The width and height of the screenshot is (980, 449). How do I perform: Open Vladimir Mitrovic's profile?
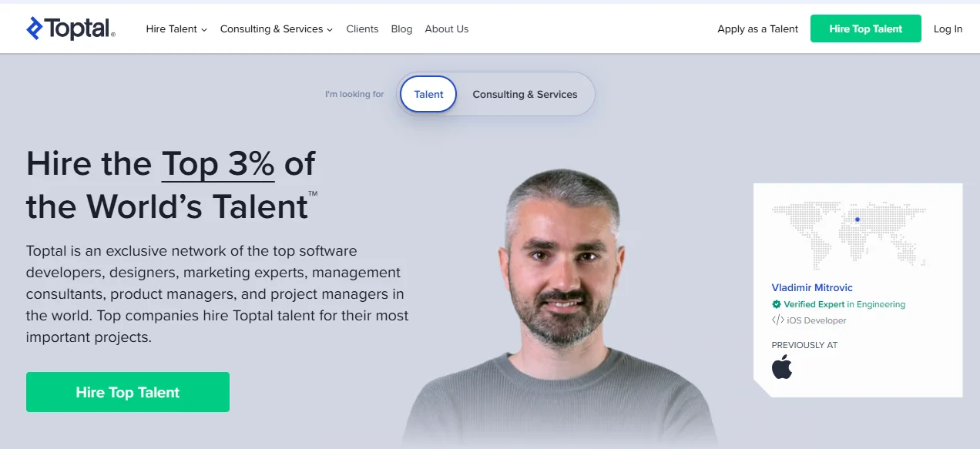[811, 287]
